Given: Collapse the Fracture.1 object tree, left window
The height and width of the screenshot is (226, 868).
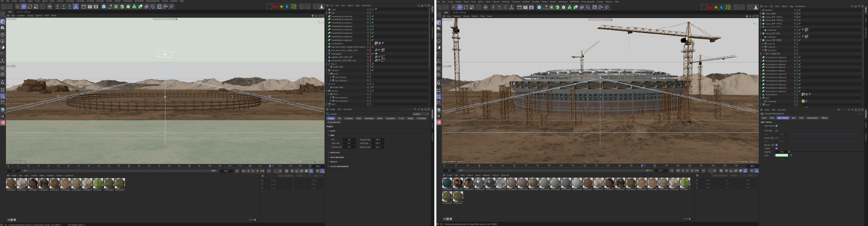Looking at the screenshot, I should click(326, 71).
